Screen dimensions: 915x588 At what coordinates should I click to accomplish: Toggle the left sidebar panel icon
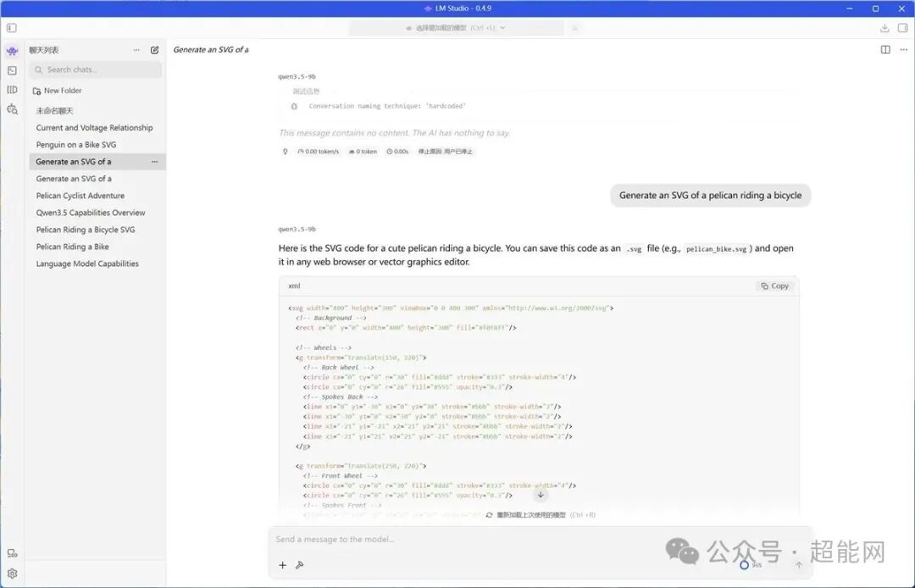[12, 28]
